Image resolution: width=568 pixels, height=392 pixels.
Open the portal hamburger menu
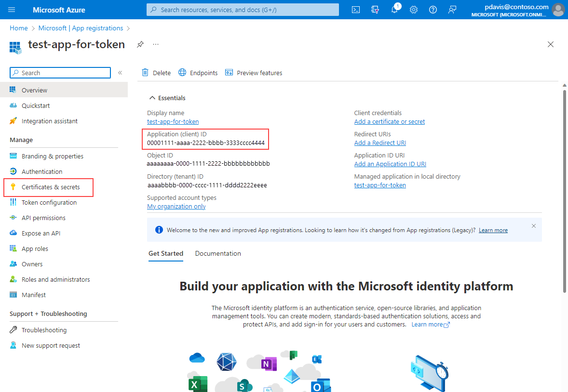(x=12, y=10)
